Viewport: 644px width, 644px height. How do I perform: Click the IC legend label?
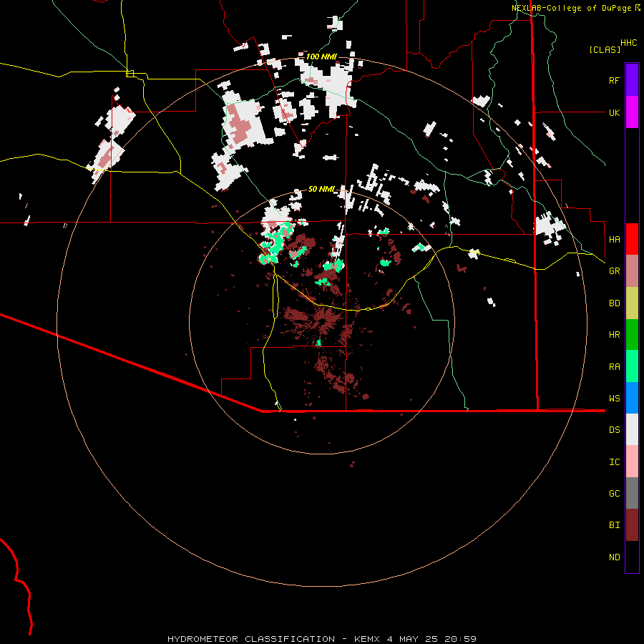pyautogui.click(x=614, y=462)
